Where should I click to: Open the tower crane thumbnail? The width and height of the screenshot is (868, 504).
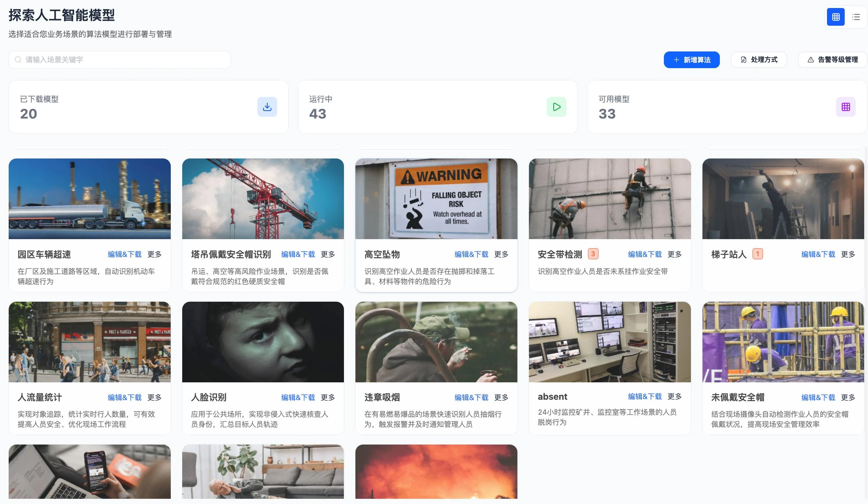pos(263,199)
